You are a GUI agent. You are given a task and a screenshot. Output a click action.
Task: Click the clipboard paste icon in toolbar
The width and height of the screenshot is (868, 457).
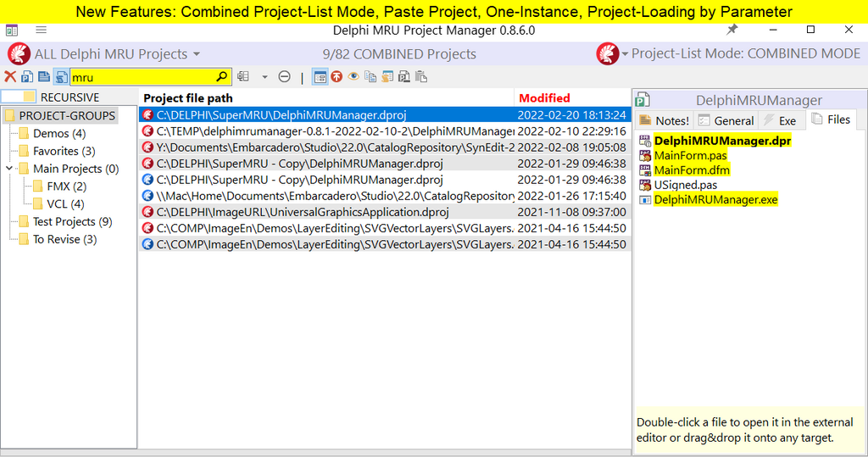[x=421, y=77]
